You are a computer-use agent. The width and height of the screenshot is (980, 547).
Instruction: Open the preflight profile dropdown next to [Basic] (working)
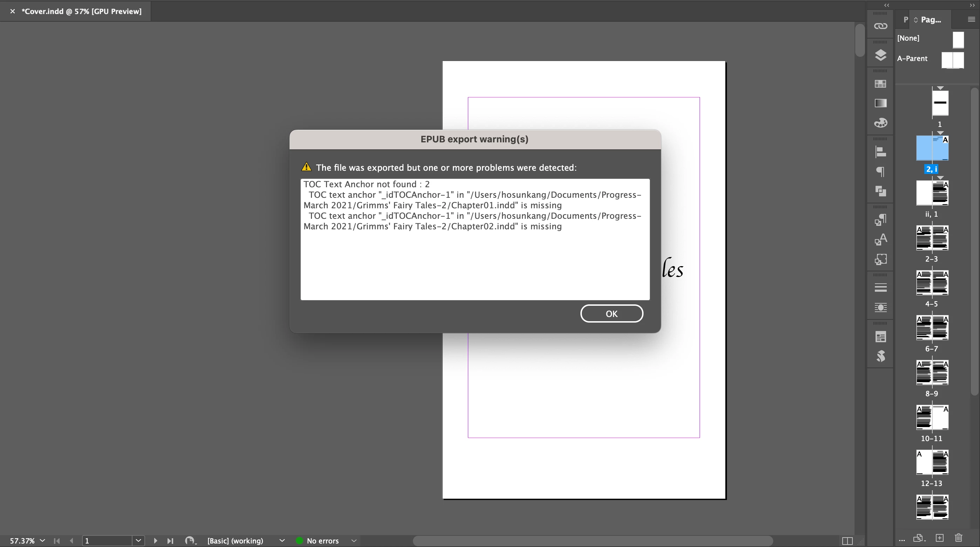[282, 541]
